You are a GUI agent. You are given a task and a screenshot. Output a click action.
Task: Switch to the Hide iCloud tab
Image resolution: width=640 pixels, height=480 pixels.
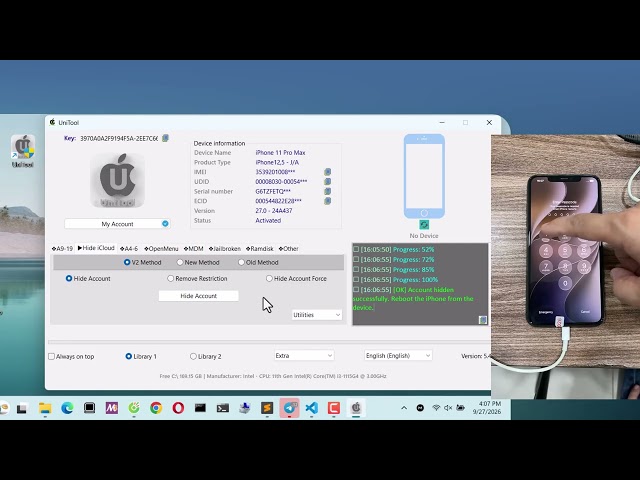tap(96, 248)
